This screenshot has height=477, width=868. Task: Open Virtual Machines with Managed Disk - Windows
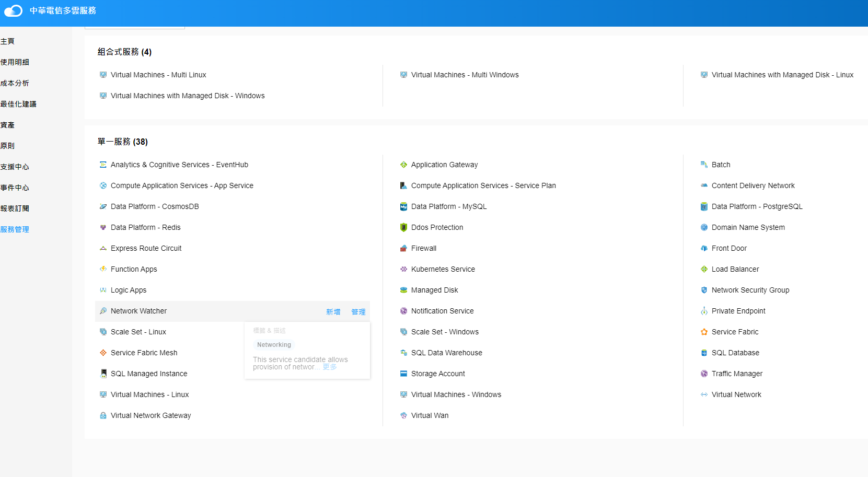(x=188, y=96)
